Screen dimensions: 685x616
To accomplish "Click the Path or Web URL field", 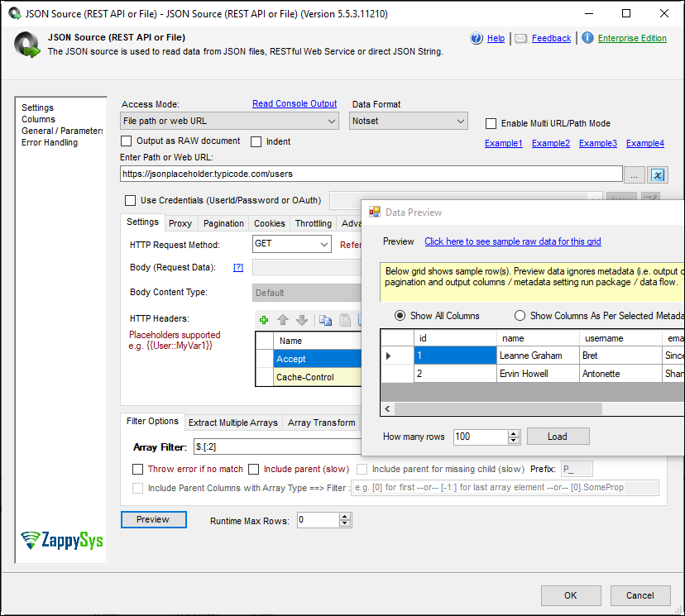I will pyautogui.click(x=371, y=174).
